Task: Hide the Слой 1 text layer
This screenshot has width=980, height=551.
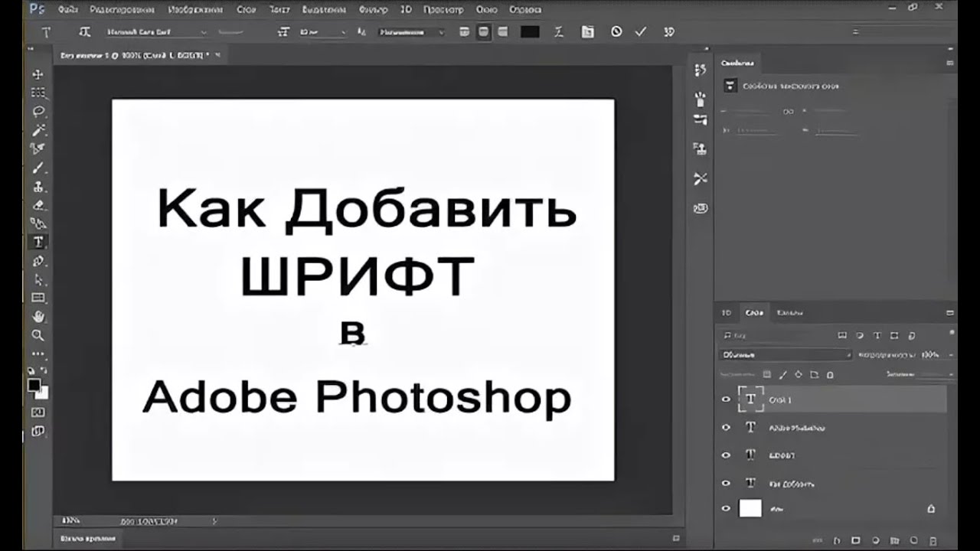Action: [726, 399]
